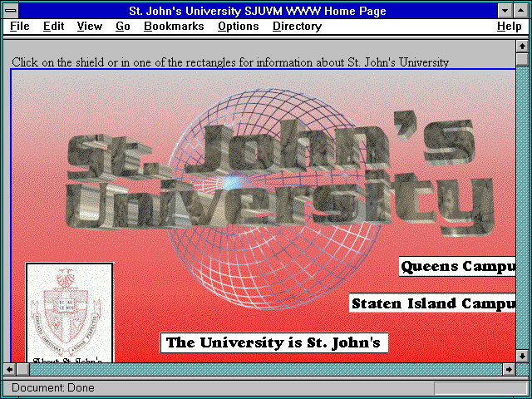
Task: Click the vertical scrollbar up arrow
Action: click(522, 47)
